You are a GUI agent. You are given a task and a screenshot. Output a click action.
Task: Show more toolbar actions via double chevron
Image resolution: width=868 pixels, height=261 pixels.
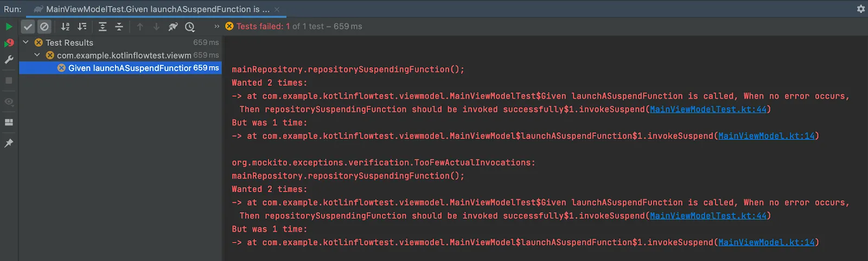click(x=217, y=26)
